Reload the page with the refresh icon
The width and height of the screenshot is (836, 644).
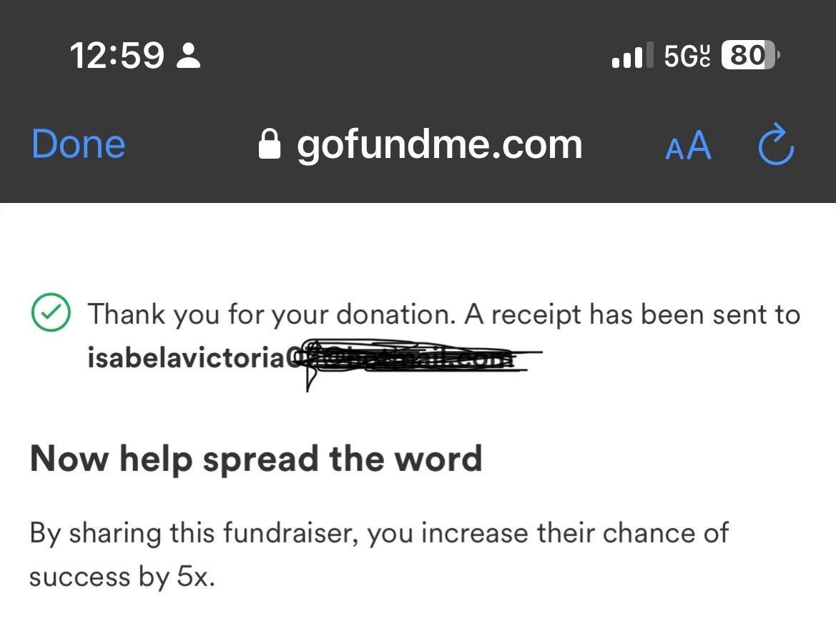[x=776, y=144]
